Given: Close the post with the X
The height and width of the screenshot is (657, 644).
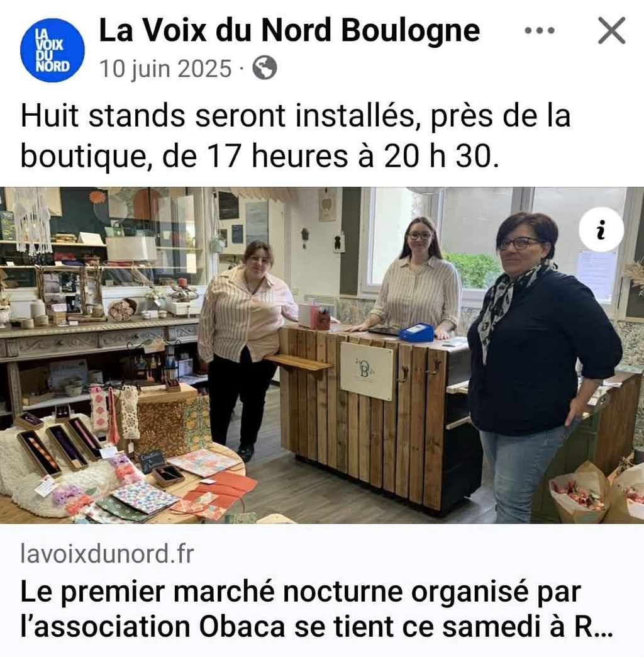Looking at the screenshot, I should (612, 30).
